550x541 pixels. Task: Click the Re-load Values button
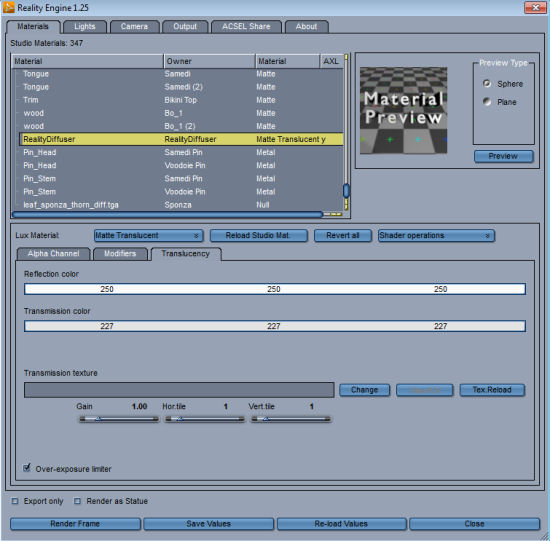tap(341, 524)
